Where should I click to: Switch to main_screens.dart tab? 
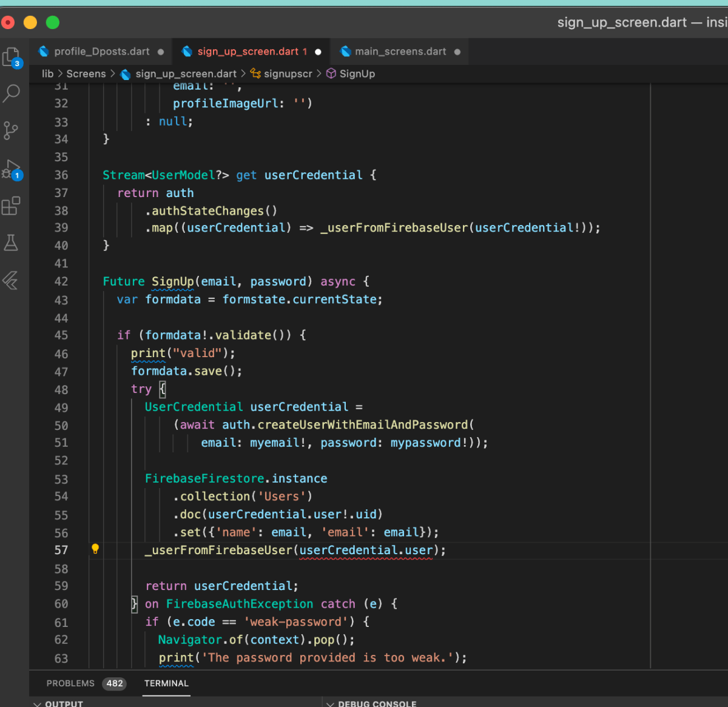400,52
